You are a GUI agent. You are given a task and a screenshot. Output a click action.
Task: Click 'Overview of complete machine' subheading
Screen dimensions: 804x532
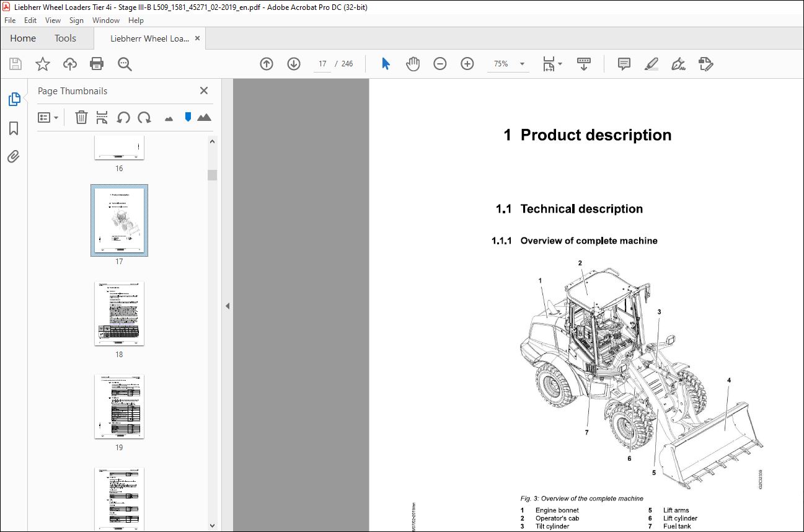coord(589,241)
